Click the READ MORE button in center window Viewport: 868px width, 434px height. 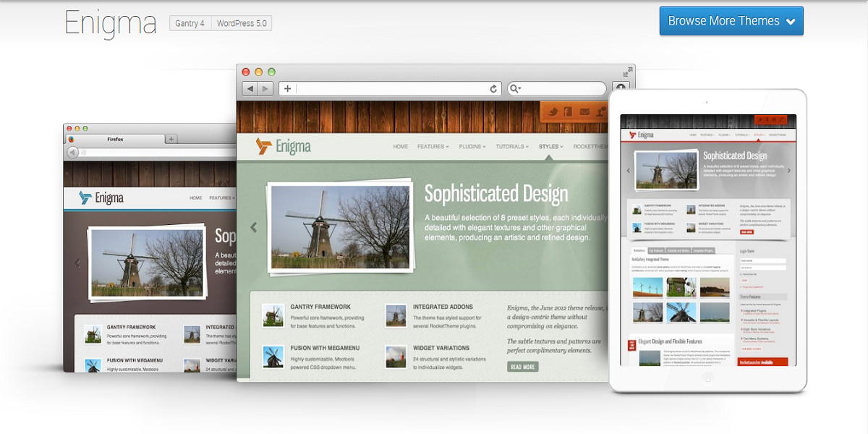pos(523,367)
